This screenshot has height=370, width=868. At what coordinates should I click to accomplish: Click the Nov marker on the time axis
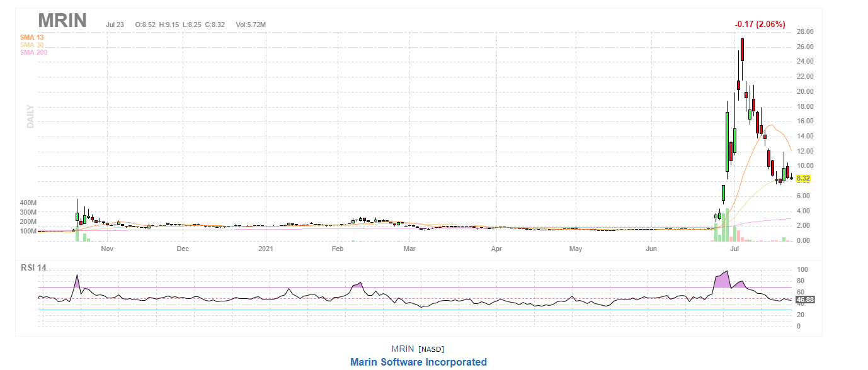[x=106, y=249]
